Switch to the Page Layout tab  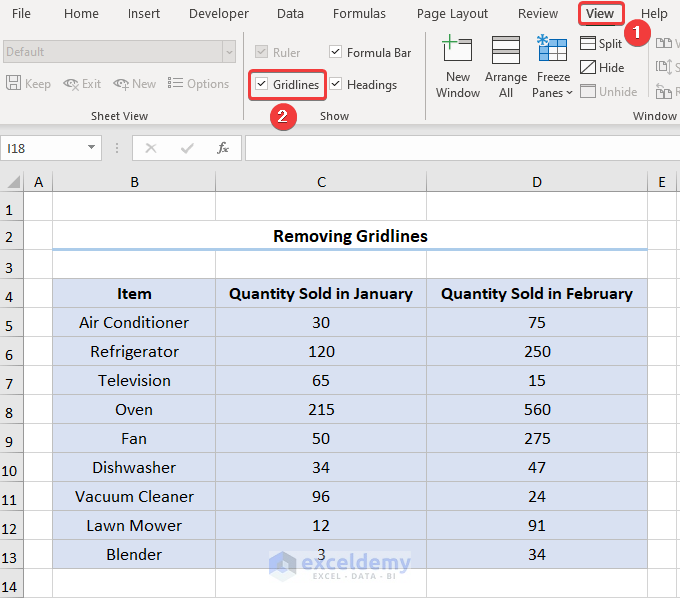tap(452, 14)
